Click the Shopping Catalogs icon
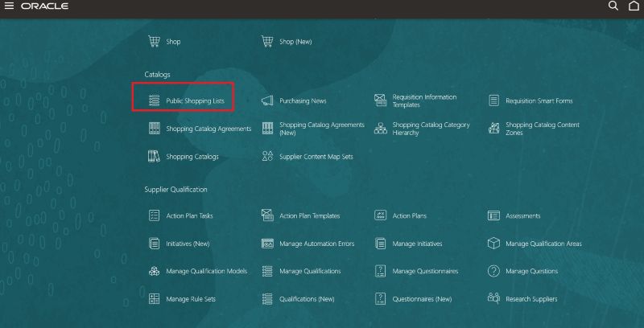 tap(154, 156)
